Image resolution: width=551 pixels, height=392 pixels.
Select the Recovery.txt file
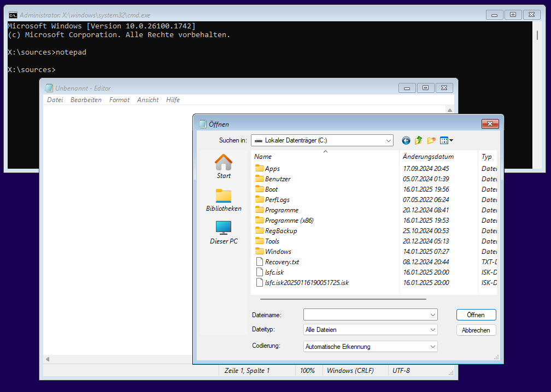(x=278, y=262)
